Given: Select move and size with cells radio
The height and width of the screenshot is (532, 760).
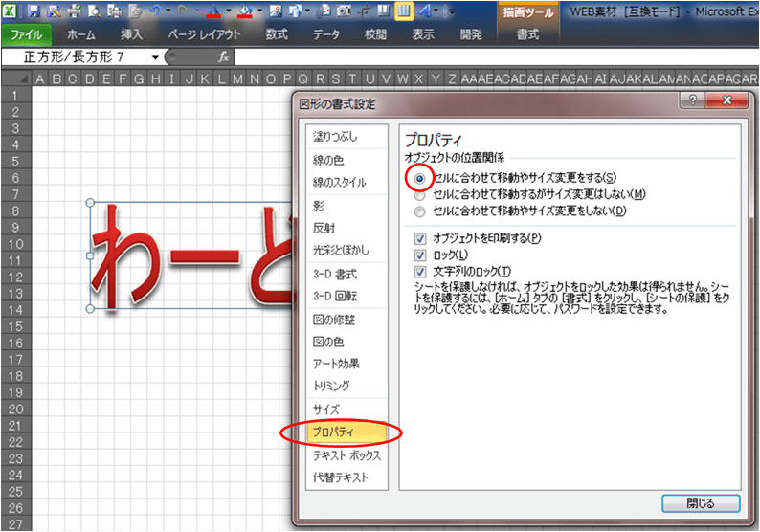Looking at the screenshot, I should click(420, 178).
